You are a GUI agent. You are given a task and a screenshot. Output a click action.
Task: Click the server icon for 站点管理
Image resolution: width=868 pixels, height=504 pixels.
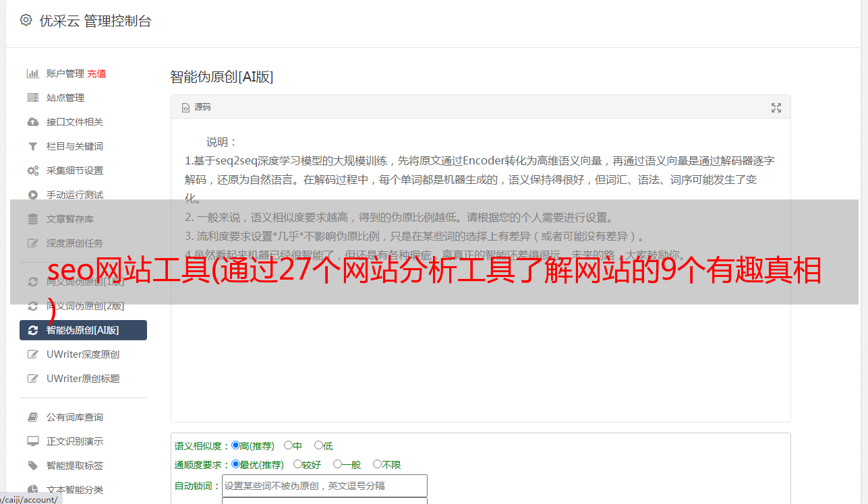coord(32,98)
